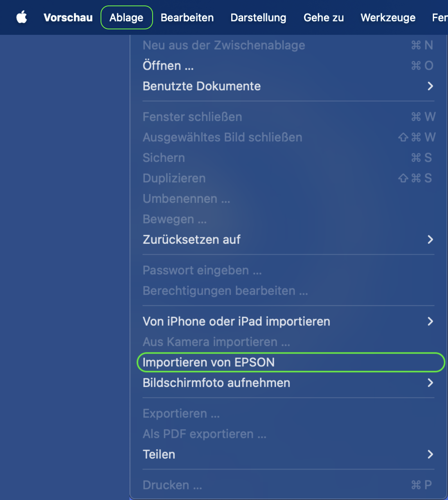Click Als PDF exportieren … entry
This screenshot has width=448, height=500.
point(204,434)
